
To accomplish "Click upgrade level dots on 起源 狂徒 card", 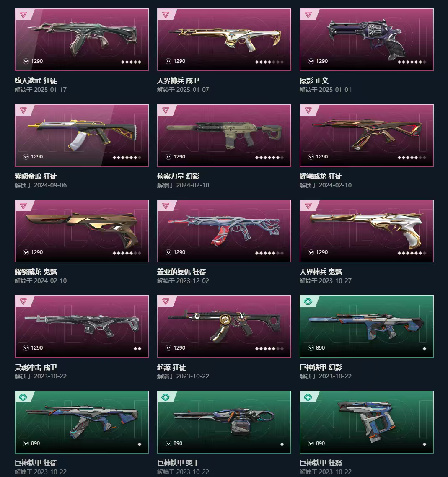I will point(269,349).
